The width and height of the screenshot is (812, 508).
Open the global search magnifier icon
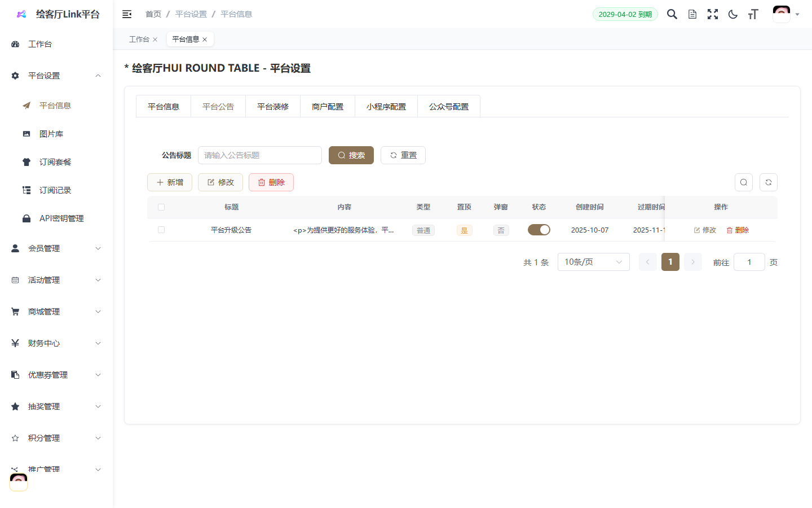point(672,14)
